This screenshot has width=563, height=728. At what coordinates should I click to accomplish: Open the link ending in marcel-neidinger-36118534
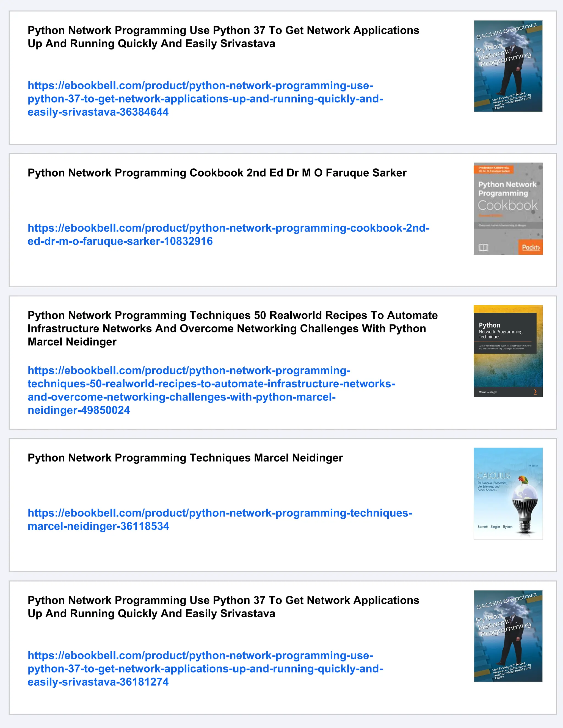click(x=220, y=519)
